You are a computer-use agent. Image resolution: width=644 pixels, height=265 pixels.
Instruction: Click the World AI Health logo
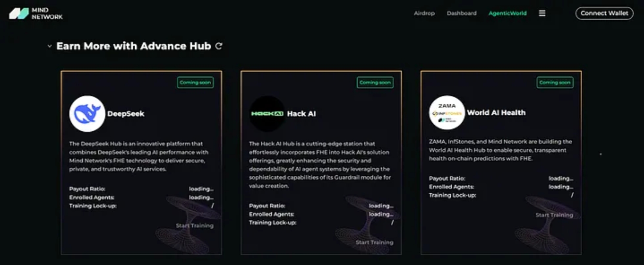447,113
